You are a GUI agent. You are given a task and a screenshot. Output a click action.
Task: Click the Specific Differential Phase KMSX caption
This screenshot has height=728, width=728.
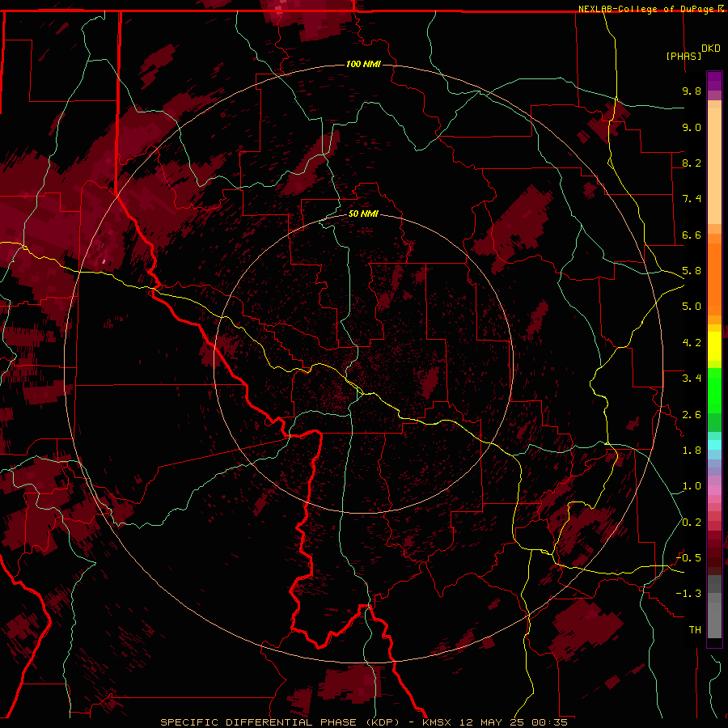coord(364,722)
